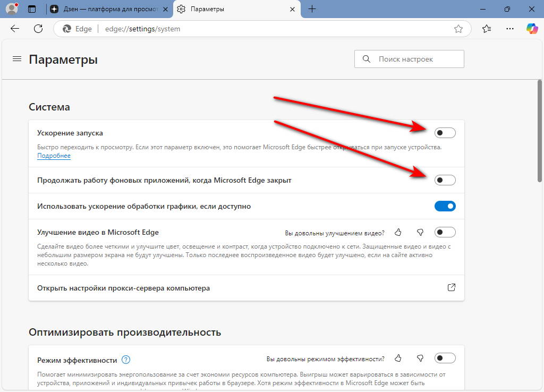Give thumbs up for efficiency mode
This screenshot has height=392, width=544.
pos(398,358)
